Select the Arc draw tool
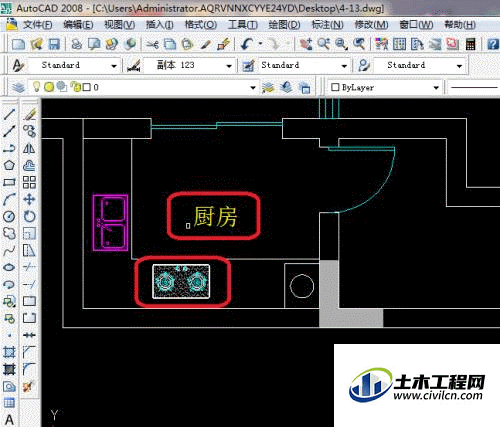 (x=9, y=199)
